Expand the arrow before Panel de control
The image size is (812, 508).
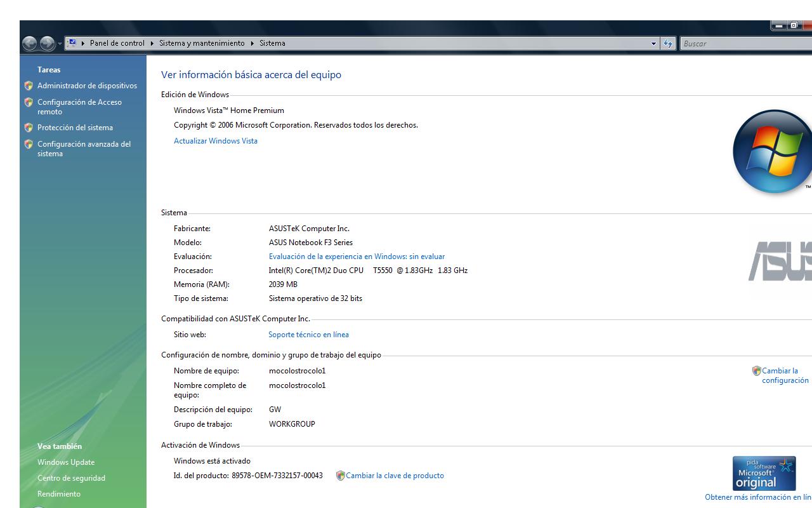83,43
